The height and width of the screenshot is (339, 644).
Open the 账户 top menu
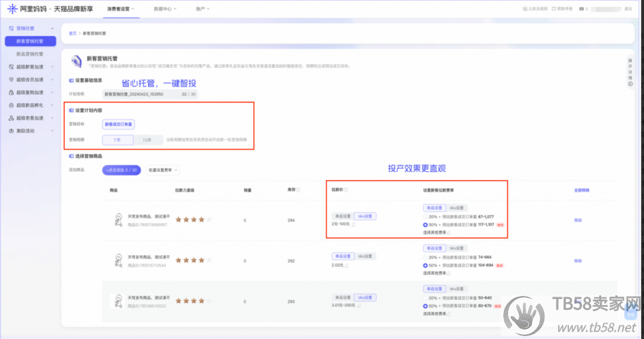(x=203, y=8)
